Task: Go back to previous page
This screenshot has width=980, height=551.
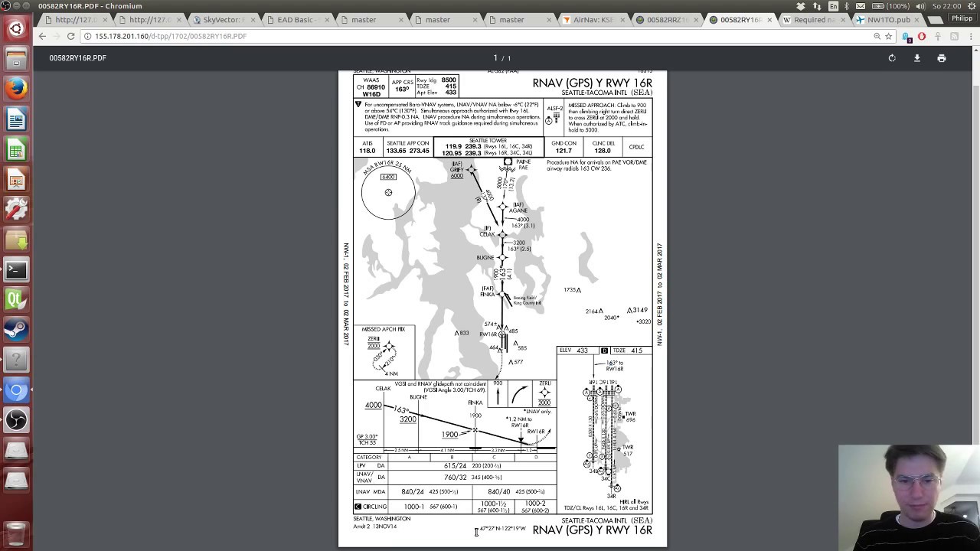Action: coord(42,36)
